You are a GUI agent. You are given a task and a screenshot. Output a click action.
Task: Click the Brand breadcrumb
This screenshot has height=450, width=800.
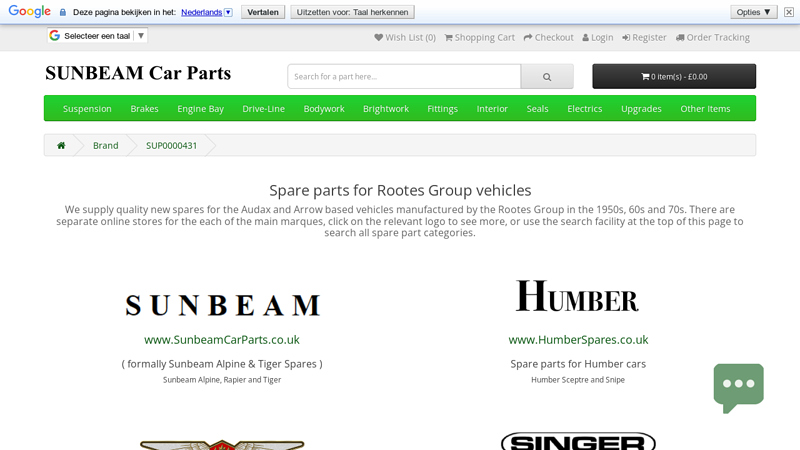(106, 145)
